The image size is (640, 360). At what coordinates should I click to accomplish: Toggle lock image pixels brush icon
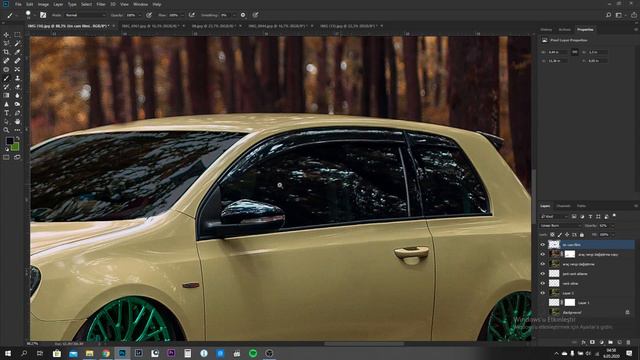(560, 235)
